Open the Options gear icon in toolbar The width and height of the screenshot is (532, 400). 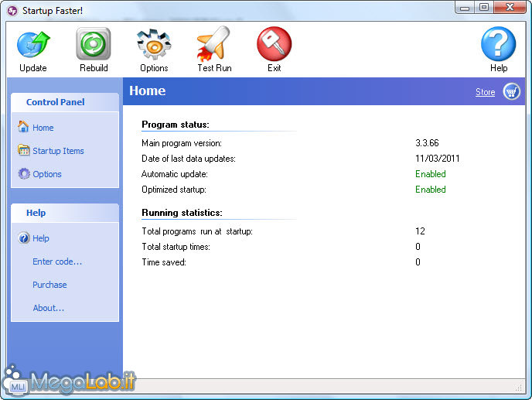pyautogui.click(x=154, y=44)
